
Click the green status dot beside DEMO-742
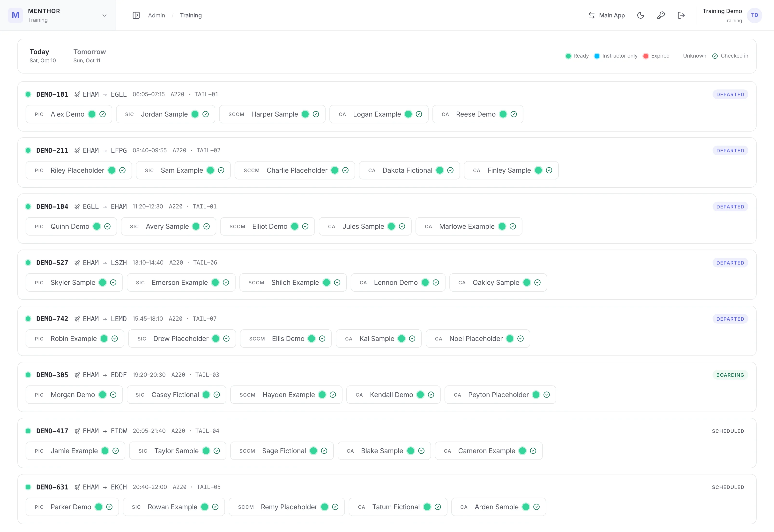coord(28,319)
